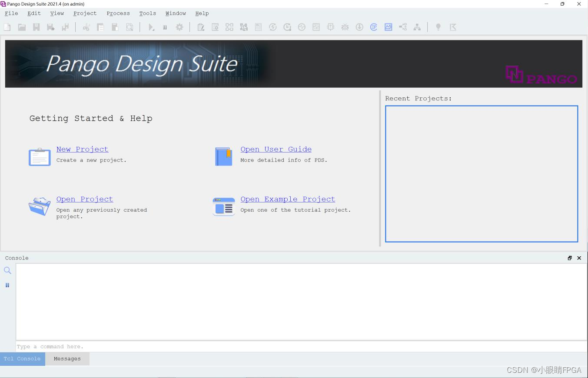Open the Project menu
588x378 pixels.
click(x=85, y=13)
